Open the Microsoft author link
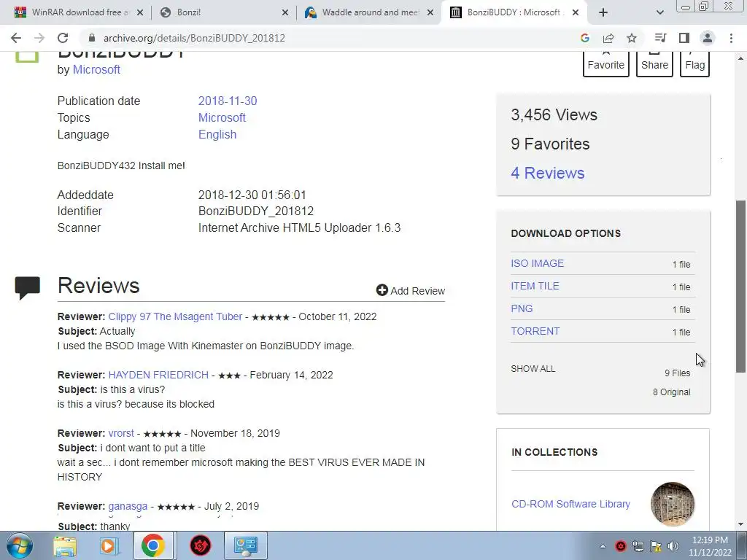 96,69
